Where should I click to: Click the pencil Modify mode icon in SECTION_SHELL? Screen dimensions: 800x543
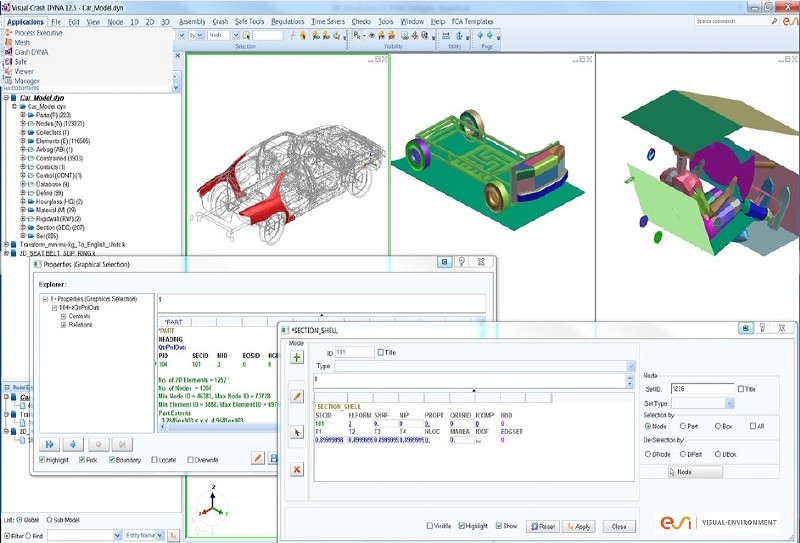pos(297,396)
